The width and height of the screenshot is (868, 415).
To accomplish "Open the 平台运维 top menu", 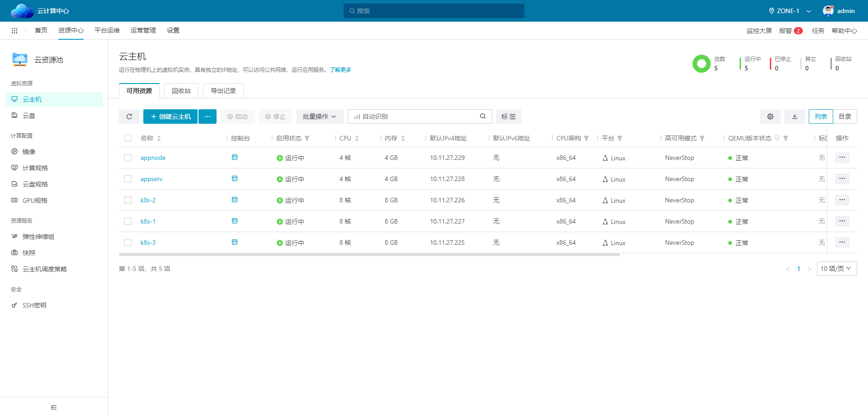I will point(107,30).
